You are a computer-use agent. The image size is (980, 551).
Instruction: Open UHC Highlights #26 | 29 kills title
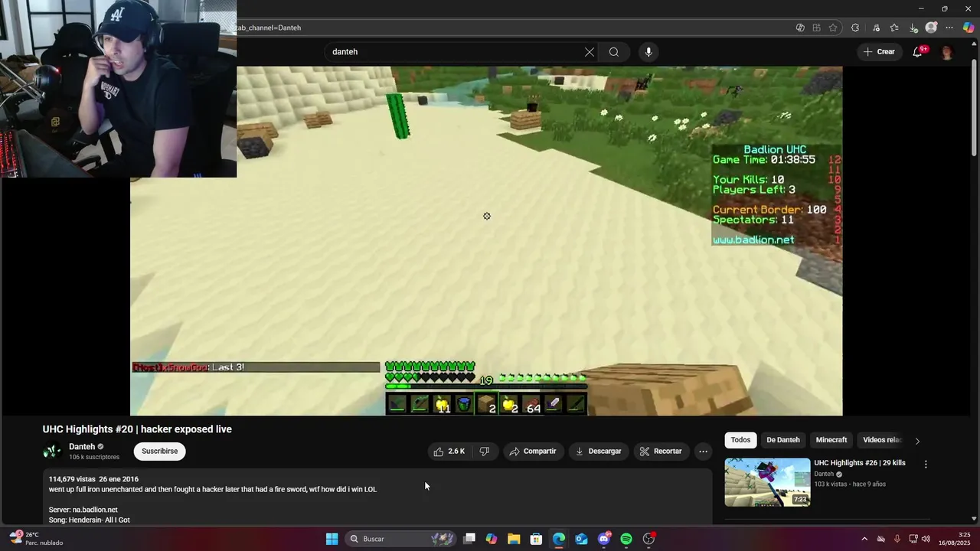[860, 463]
